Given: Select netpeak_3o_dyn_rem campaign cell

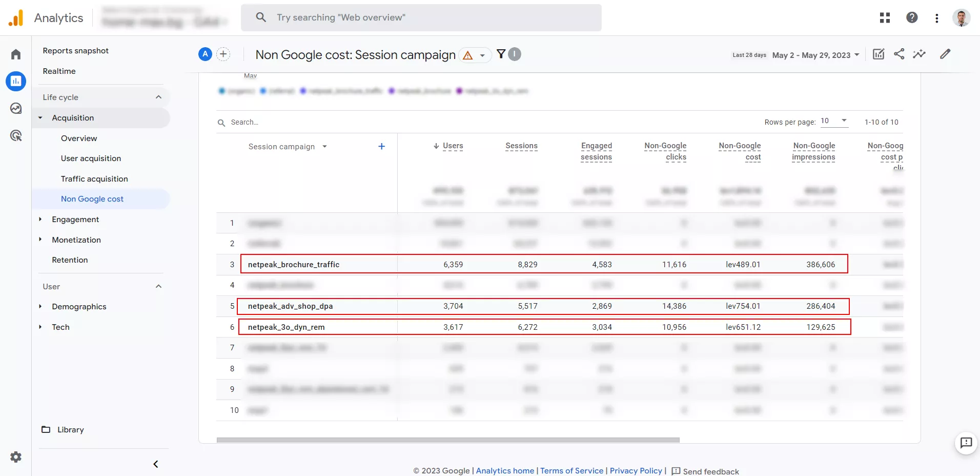Looking at the screenshot, I should (286, 327).
